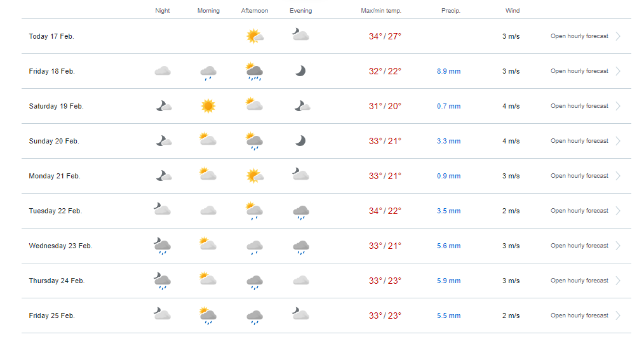
Task: Click Thursday evening cloudy icon
Action: tap(301, 281)
